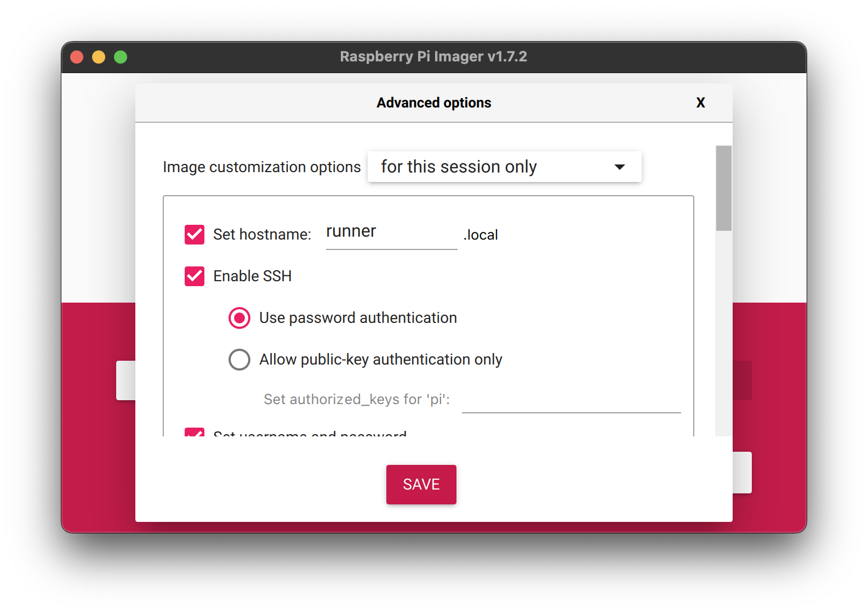Click the dropdown arrow for customization options
This screenshot has width=868, height=614.
(620, 167)
